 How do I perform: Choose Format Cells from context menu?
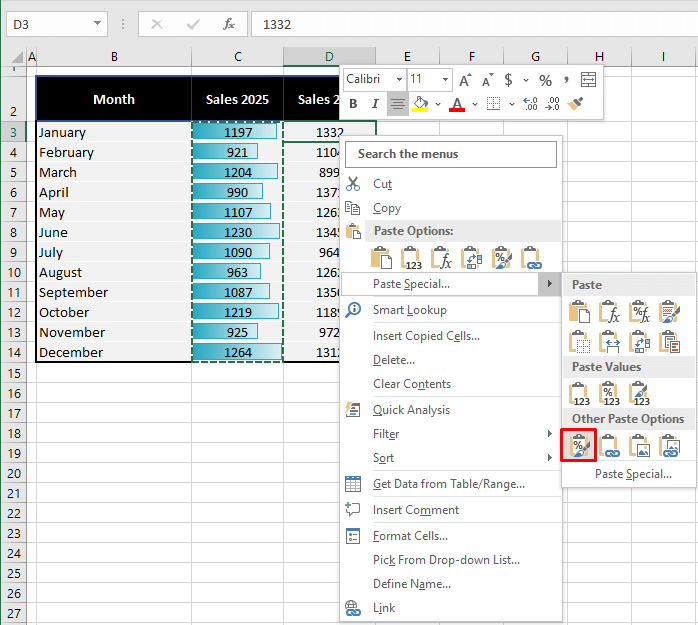410,536
